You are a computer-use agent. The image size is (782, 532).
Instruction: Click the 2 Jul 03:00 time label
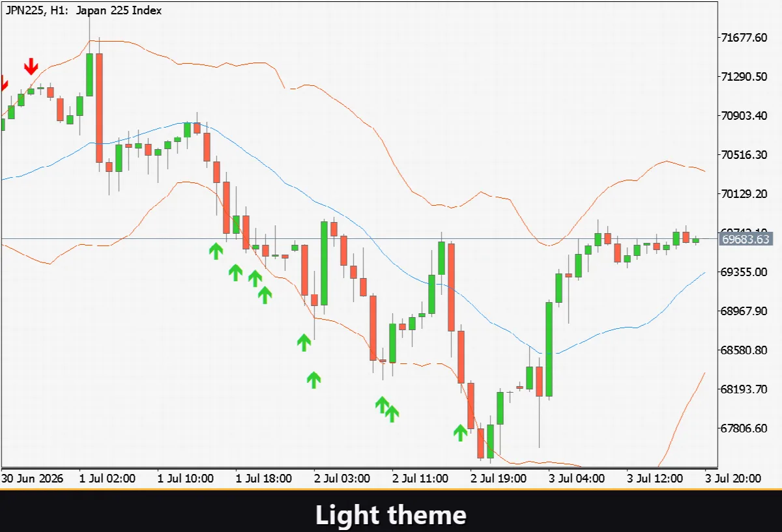click(342, 479)
